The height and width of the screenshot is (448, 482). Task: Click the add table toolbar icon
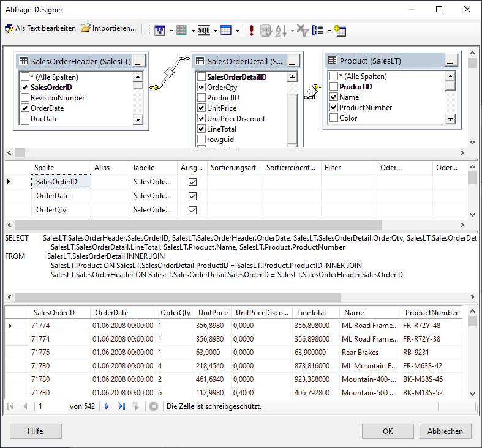(x=341, y=30)
